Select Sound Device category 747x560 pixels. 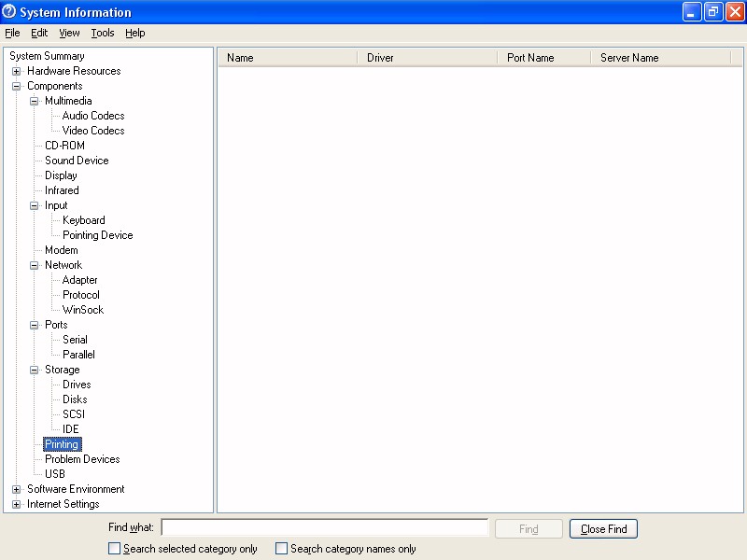pos(77,161)
